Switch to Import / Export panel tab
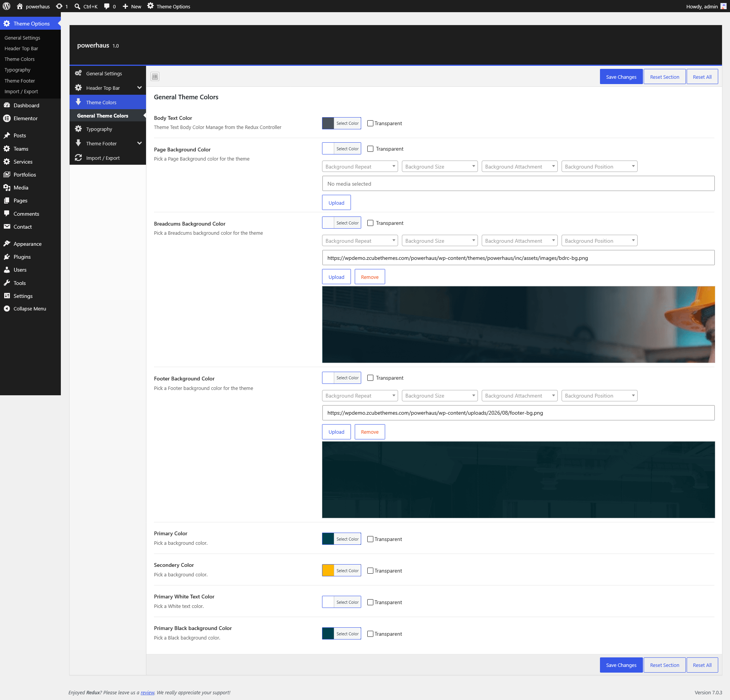The width and height of the screenshot is (730, 700). point(108,158)
